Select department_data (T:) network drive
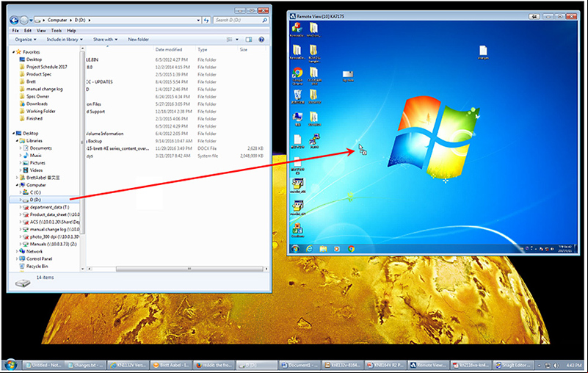The width and height of the screenshot is (588, 373). (49, 207)
